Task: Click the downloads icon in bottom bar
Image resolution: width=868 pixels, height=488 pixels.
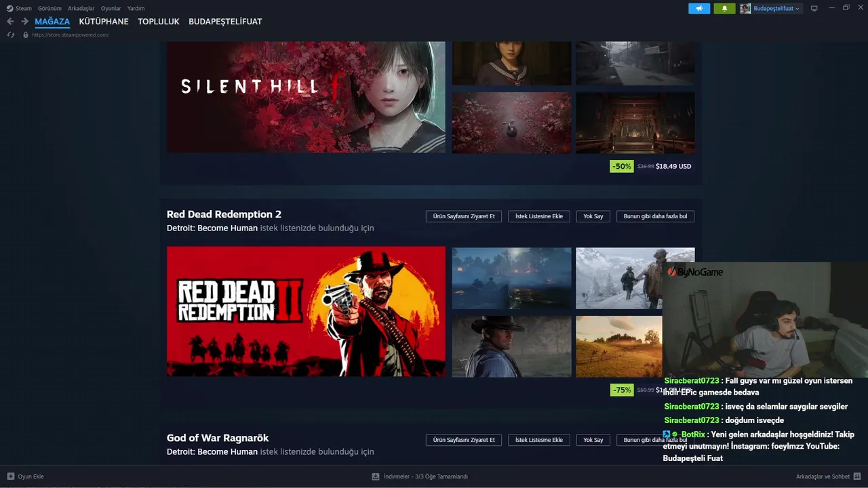Action: (x=376, y=476)
